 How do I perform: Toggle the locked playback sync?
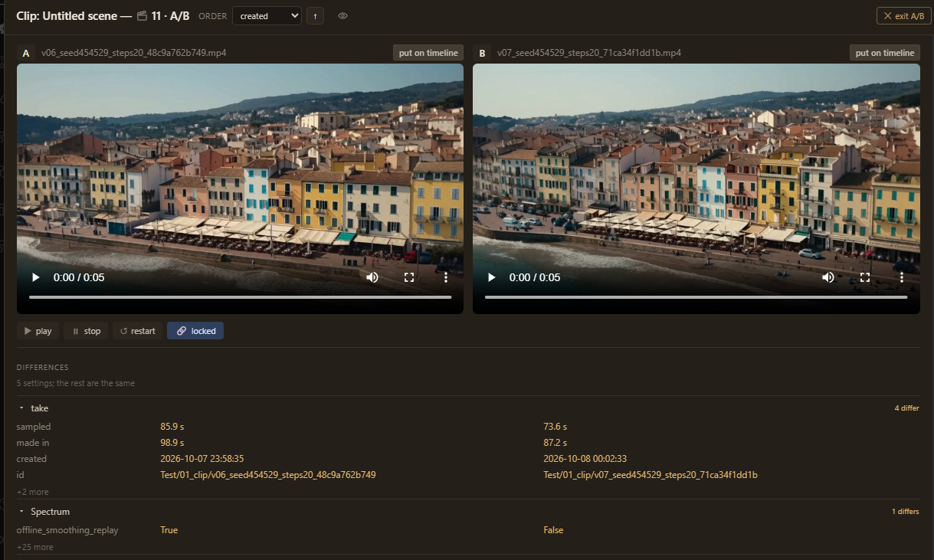[x=195, y=331]
